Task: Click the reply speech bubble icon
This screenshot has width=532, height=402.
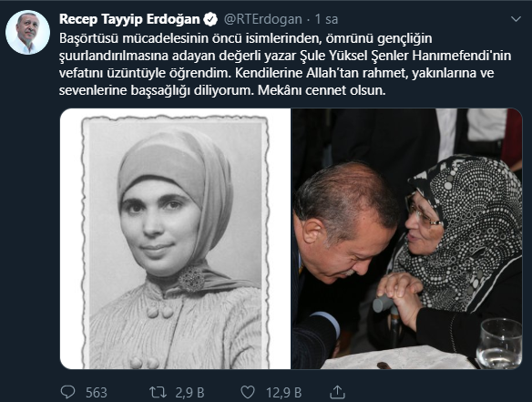Action: pyautogui.click(x=67, y=392)
